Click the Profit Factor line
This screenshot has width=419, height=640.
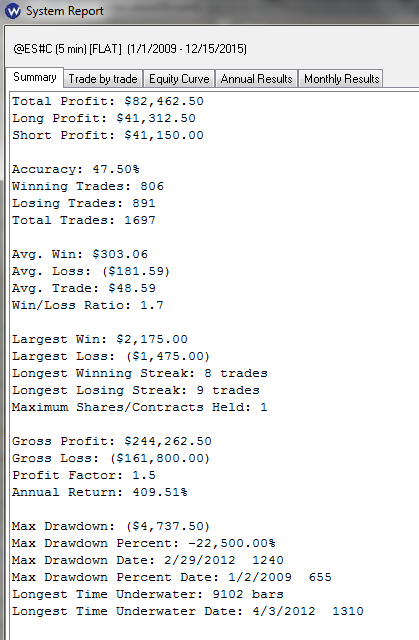[x=84, y=475]
